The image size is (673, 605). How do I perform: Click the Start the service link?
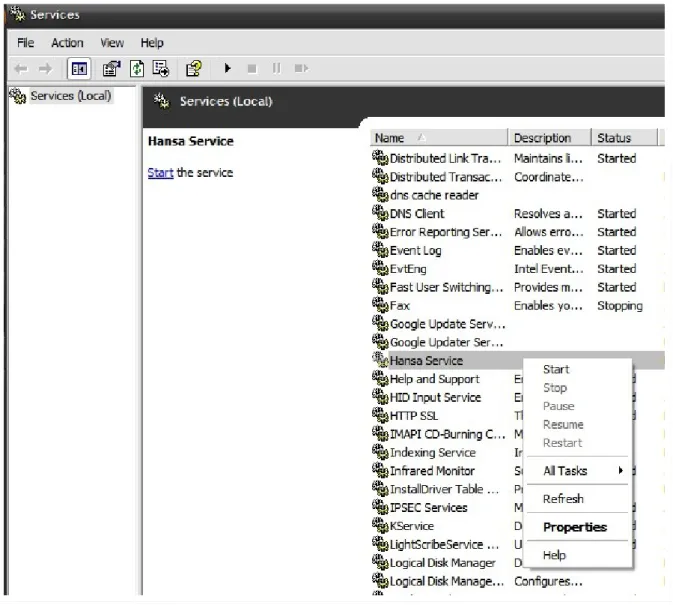point(160,172)
